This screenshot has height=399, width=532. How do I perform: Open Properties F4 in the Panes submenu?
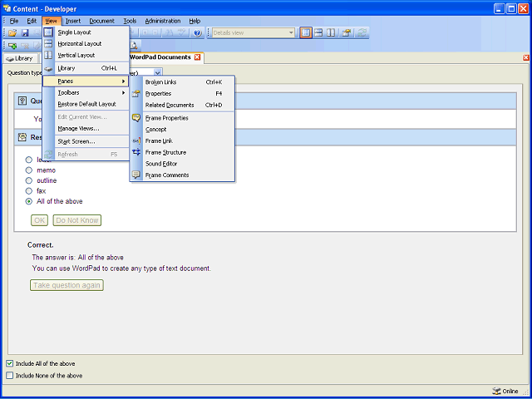click(182, 94)
